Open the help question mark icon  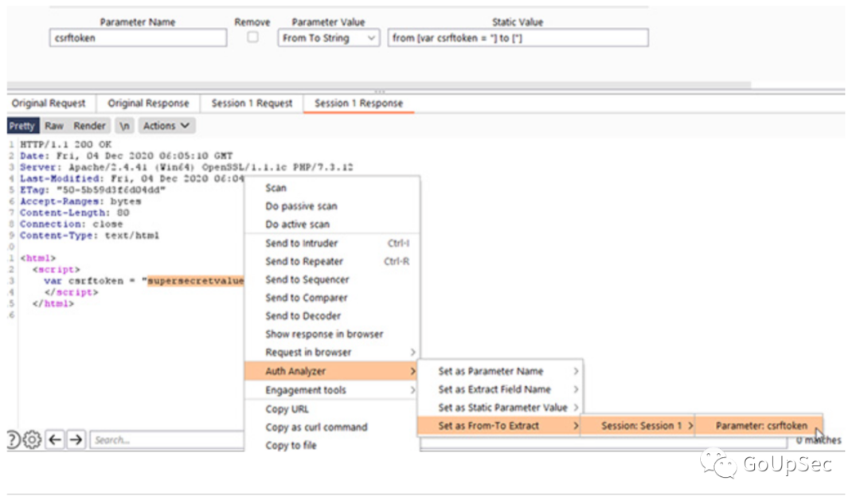(14, 440)
